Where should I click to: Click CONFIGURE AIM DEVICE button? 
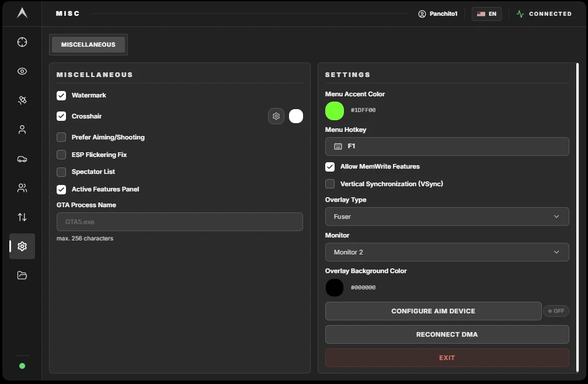[433, 311]
